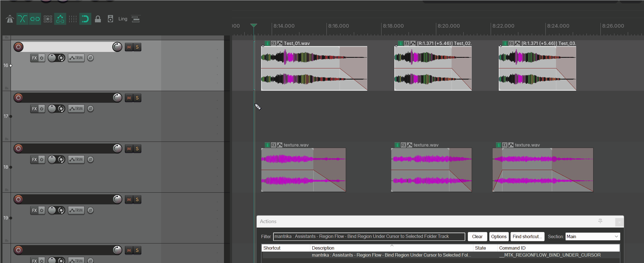Open the Section dropdown showing Main
Viewport: 644px width, 263px height.
click(x=593, y=236)
